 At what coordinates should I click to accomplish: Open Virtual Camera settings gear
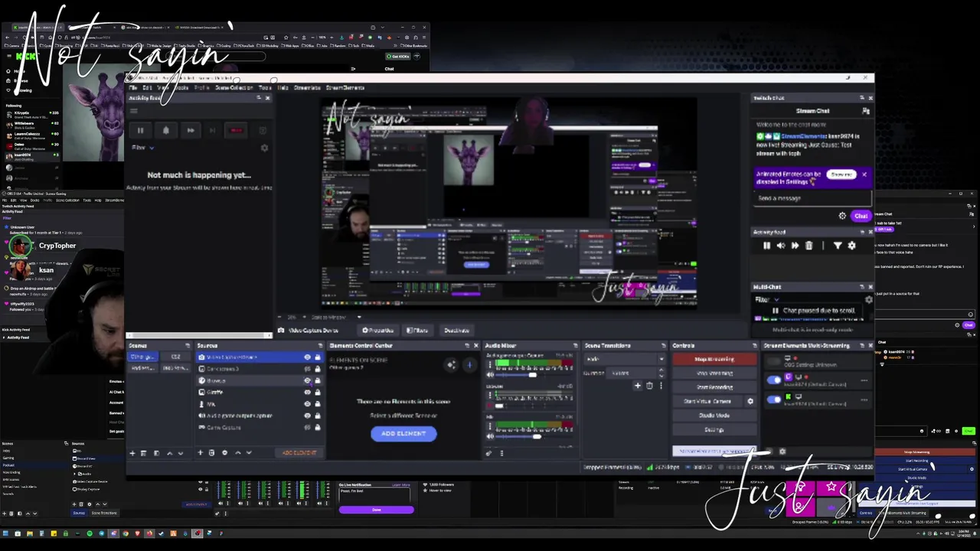click(x=750, y=401)
